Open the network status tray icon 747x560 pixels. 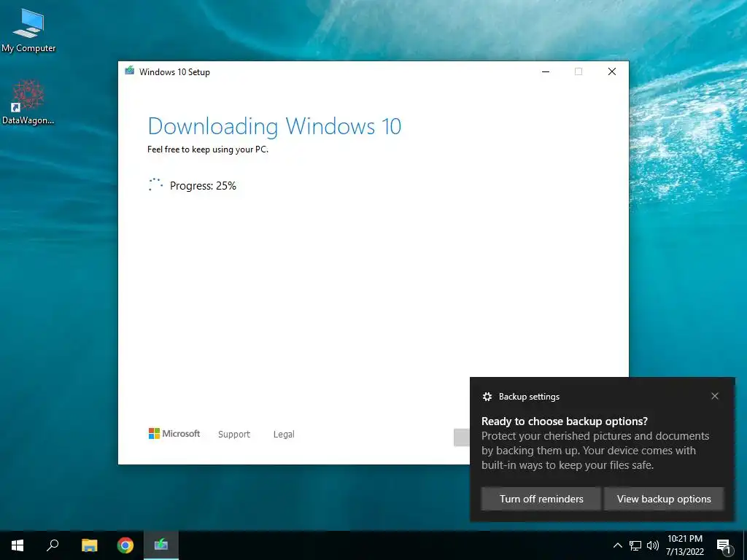[x=635, y=545]
